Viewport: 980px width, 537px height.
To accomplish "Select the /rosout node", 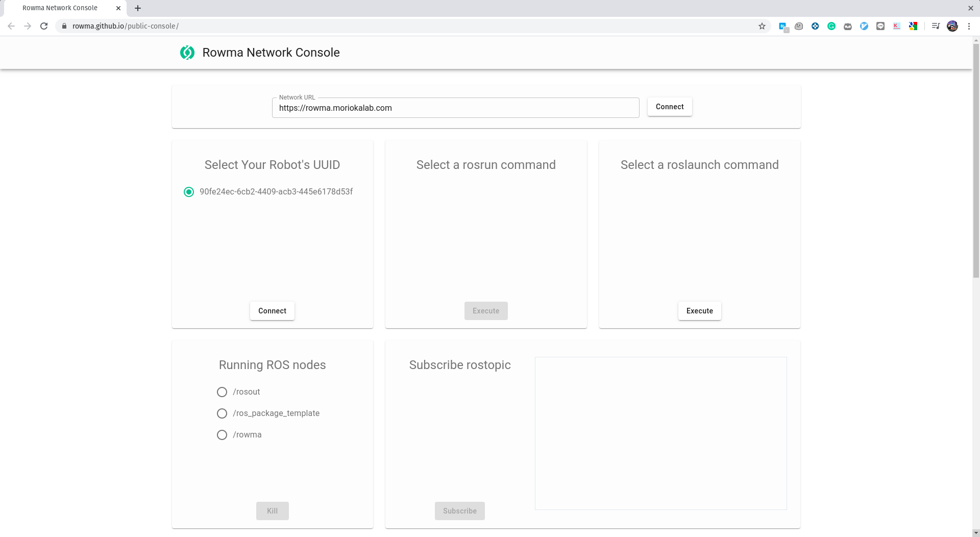I will 222,392.
